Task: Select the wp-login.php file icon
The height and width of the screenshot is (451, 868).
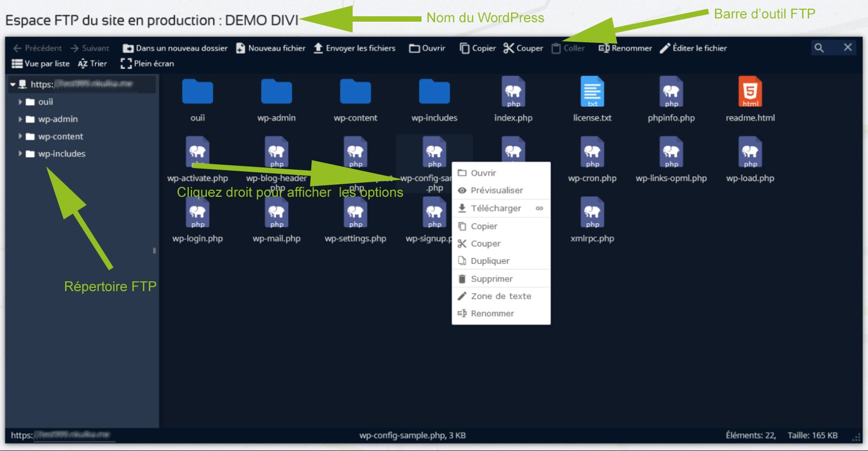Action: [197, 212]
